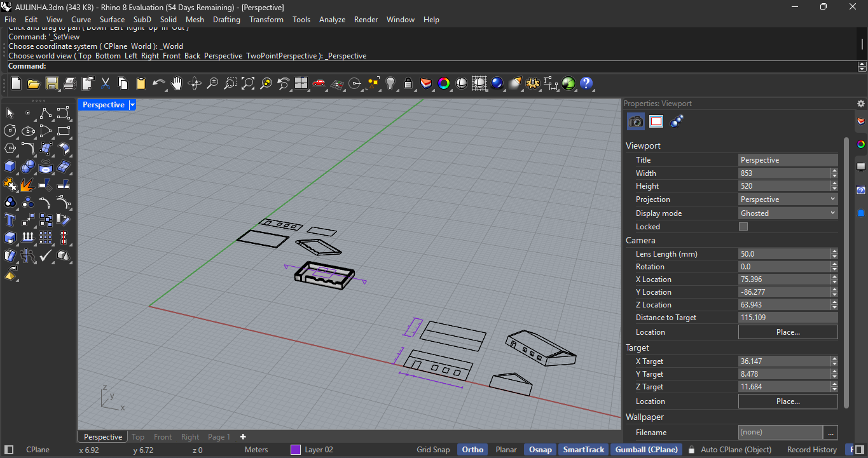The height and width of the screenshot is (458, 868).
Task: Click the Zoom extents toolbar icon
Action: coord(248,83)
